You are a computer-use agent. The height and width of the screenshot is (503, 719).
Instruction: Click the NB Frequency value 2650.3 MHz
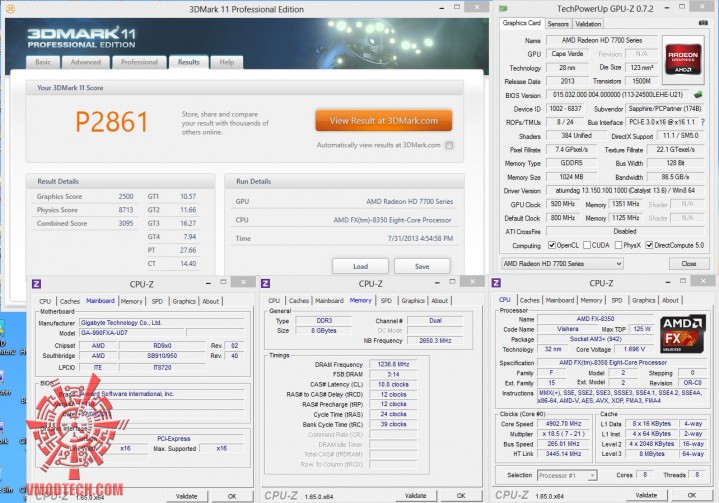pos(435,341)
